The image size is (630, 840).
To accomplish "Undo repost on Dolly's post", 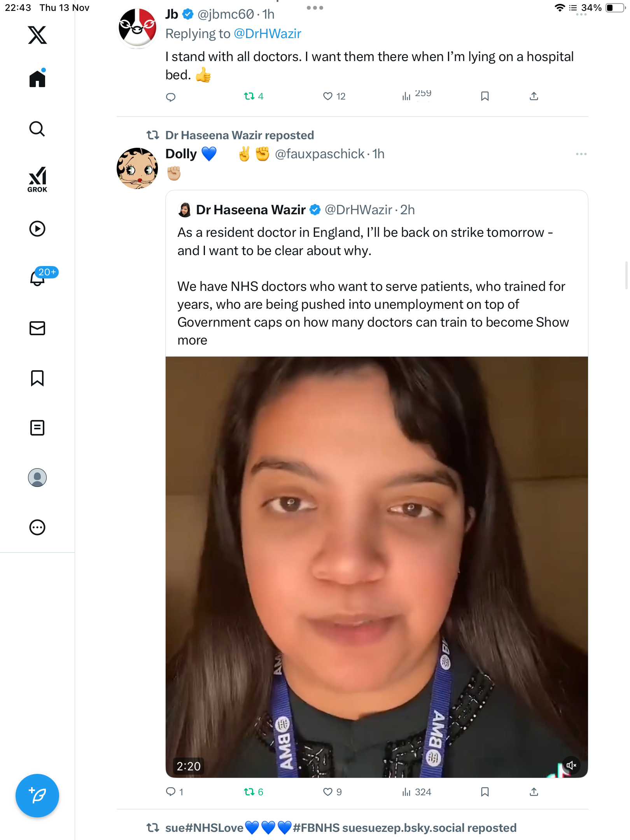I will (x=249, y=792).
